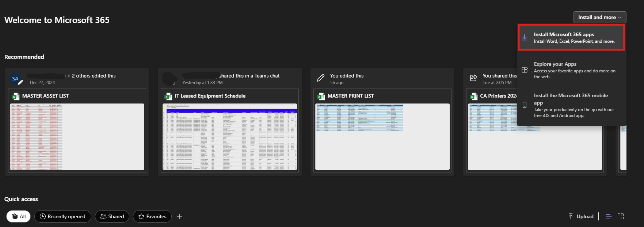Click the Excel icon next to MASTER ASSET LIST
Screen dimensions: 644x227
pyautogui.click(x=16, y=96)
